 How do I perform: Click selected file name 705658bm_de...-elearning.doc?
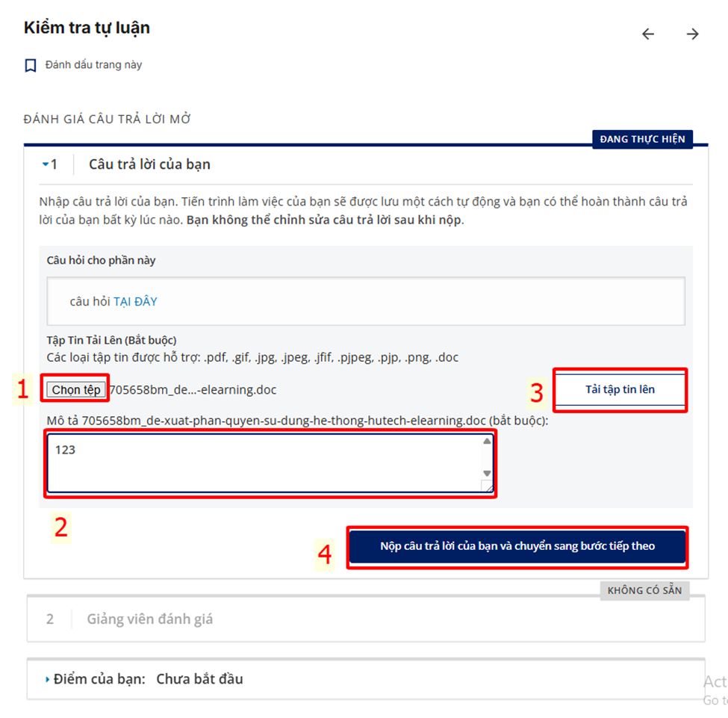pyautogui.click(x=193, y=389)
